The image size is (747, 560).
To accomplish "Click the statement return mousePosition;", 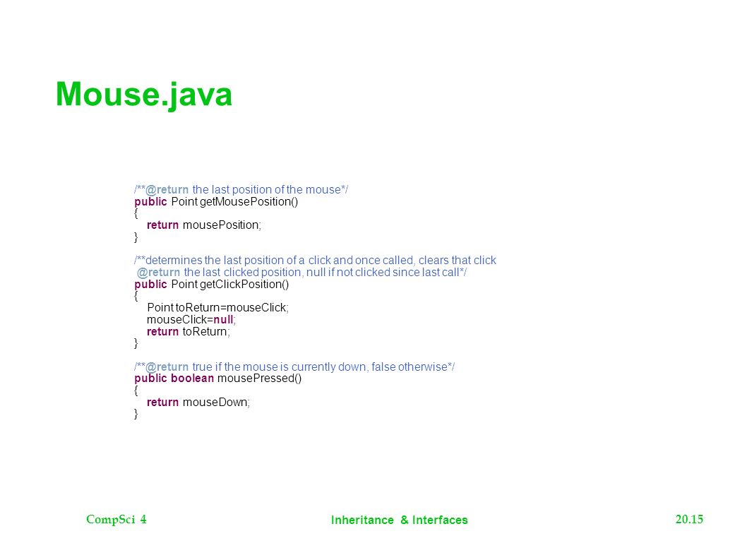I will pyautogui.click(x=204, y=225).
